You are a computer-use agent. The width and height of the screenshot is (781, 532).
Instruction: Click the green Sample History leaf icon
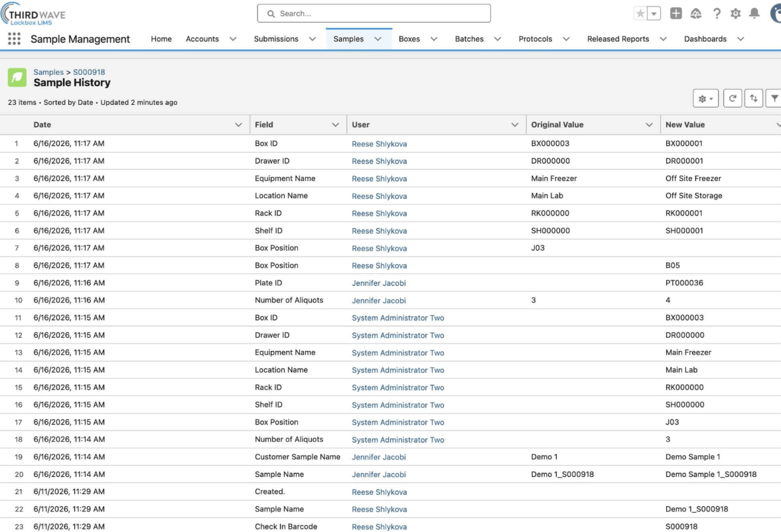(17, 77)
